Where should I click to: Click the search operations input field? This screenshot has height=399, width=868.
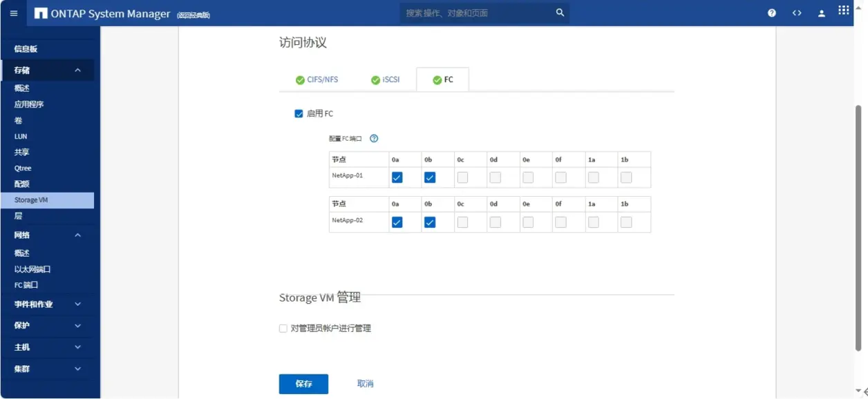pyautogui.click(x=477, y=12)
